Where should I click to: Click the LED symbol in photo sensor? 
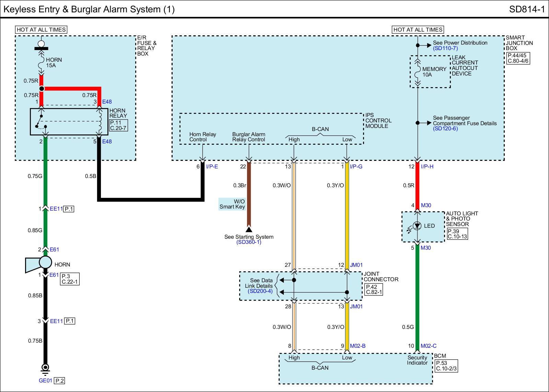pyautogui.click(x=417, y=226)
